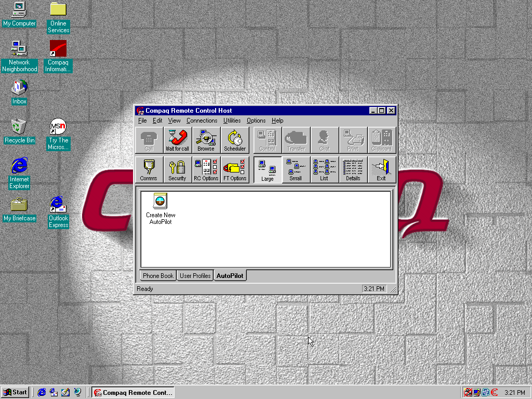Open the Browse tool

tap(206, 139)
